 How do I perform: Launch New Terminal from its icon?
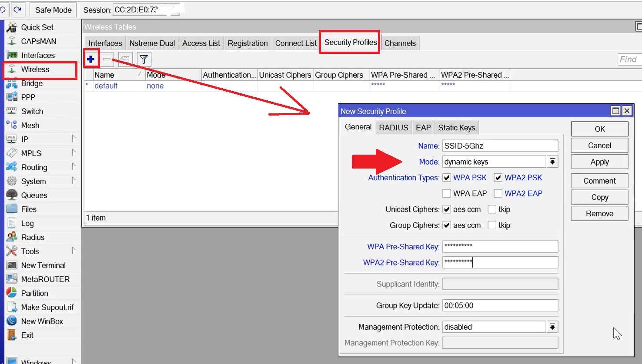[x=12, y=265]
